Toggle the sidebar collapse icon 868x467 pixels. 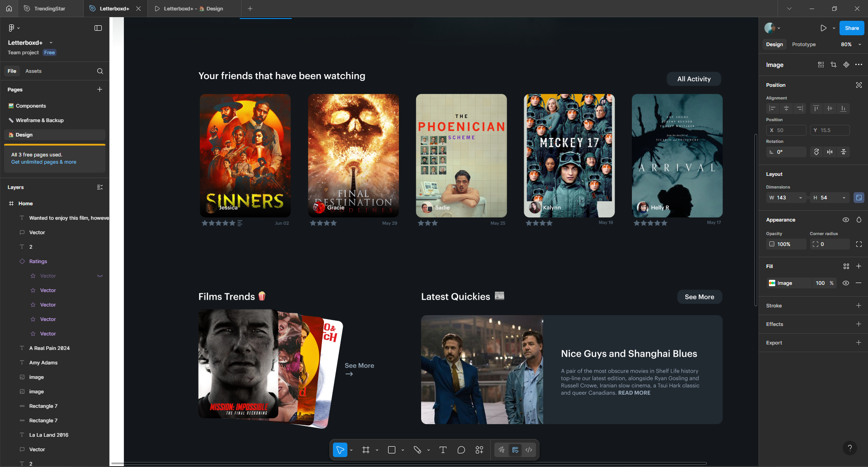coord(98,28)
